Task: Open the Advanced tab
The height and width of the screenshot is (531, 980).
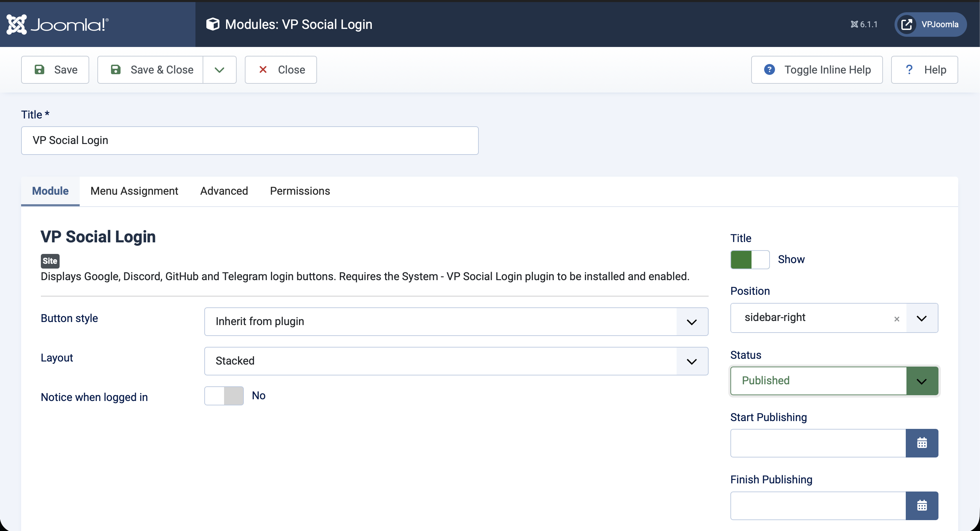Action: [x=224, y=191]
